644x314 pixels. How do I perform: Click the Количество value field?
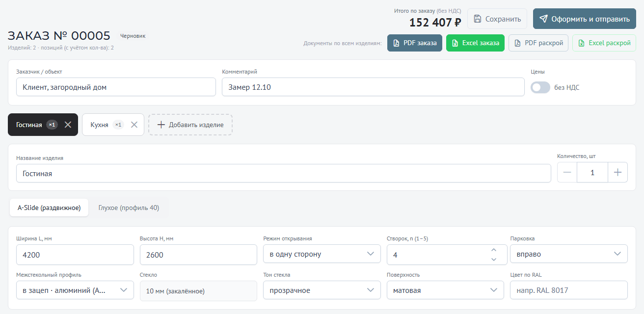tap(592, 172)
